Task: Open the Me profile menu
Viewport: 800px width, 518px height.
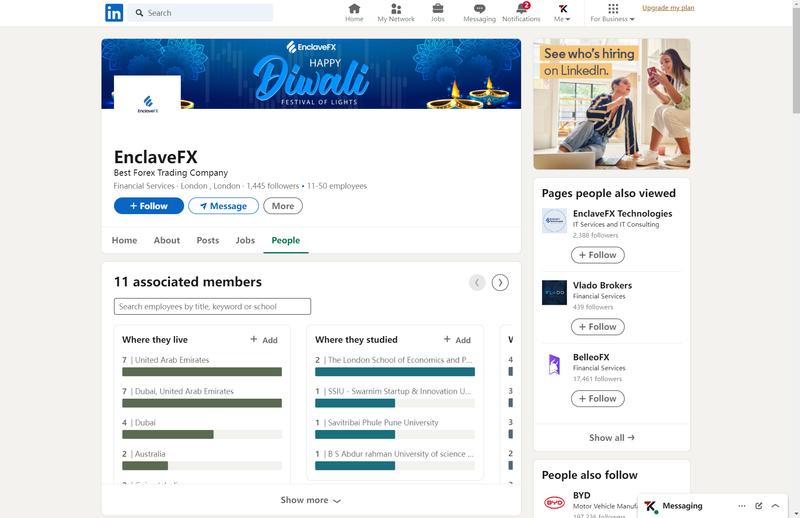Action: (562, 13)
